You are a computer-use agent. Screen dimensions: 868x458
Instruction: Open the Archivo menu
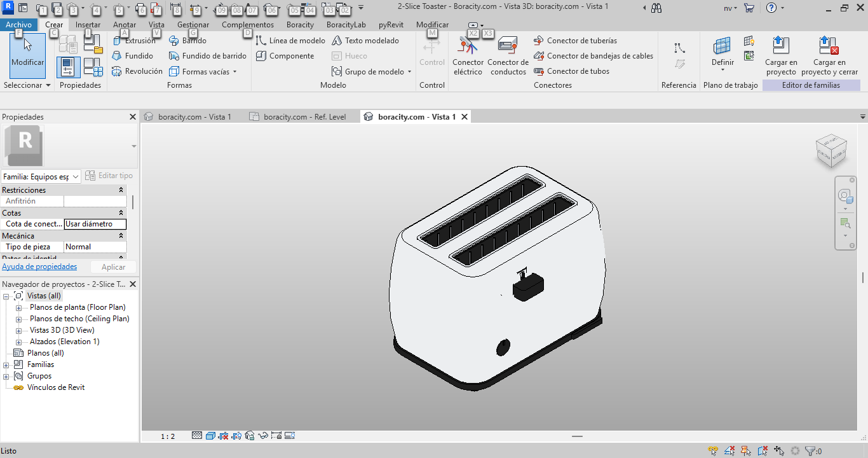click(x=18, y=25)
